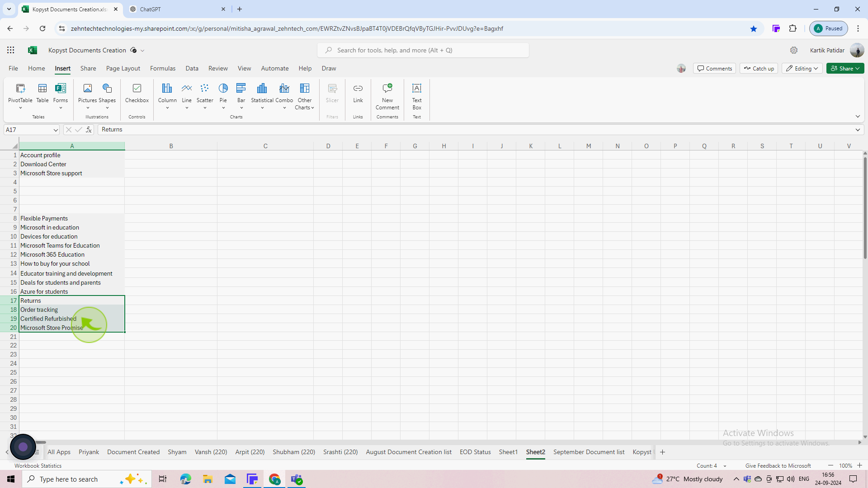Switch to the Page Layout tab
The height and width of the screenshot is (488, 868).
(x=123, y=68)
